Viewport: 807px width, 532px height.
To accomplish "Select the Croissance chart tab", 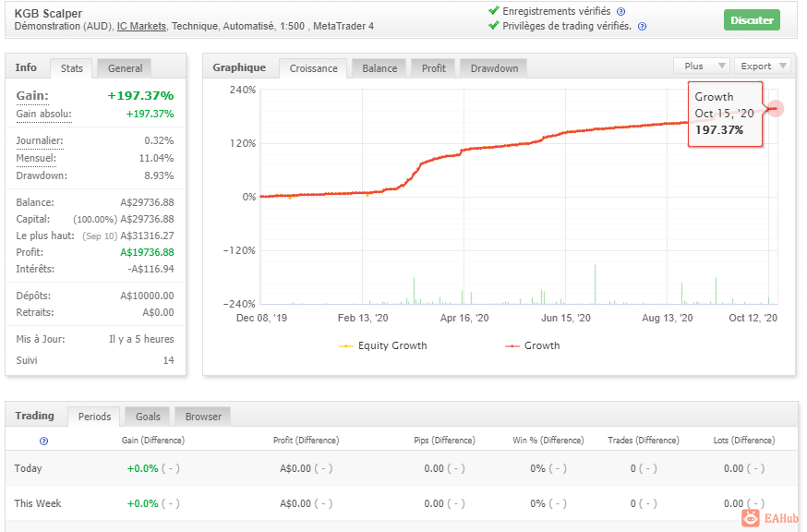I will (313, 68).
